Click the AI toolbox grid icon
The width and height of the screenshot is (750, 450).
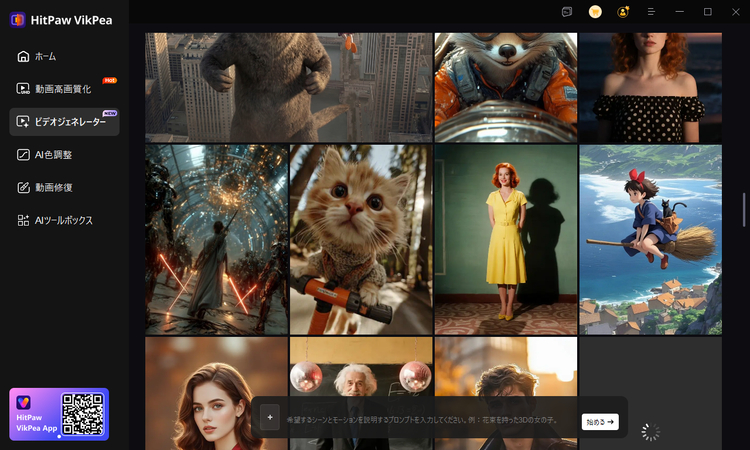[x=23, y=220]
